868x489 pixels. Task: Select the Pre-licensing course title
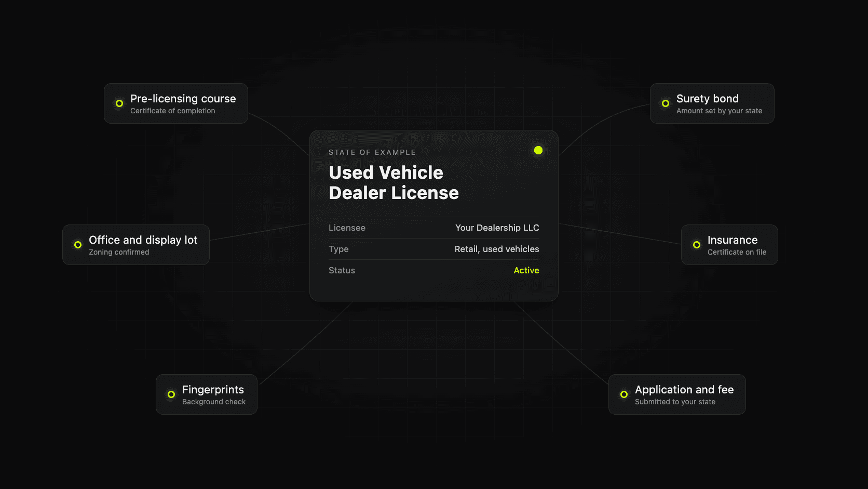coord(183,99)
